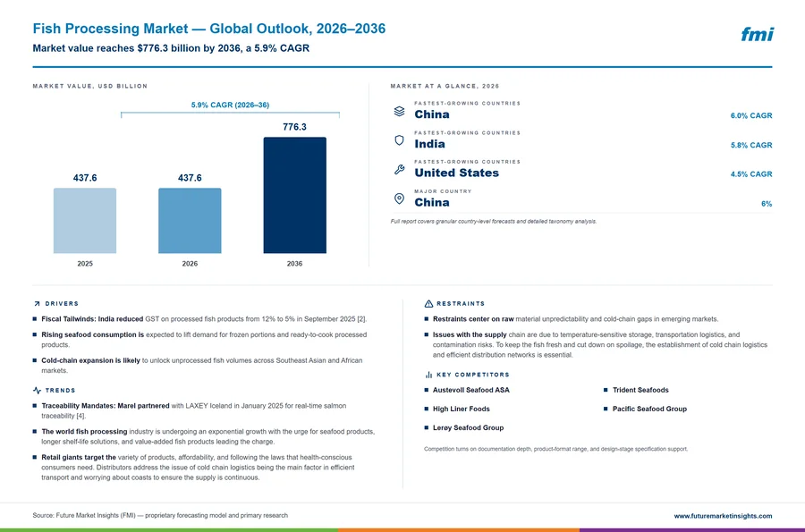805x532 pixels.
Task: Click the India country name
Action: 429,144
